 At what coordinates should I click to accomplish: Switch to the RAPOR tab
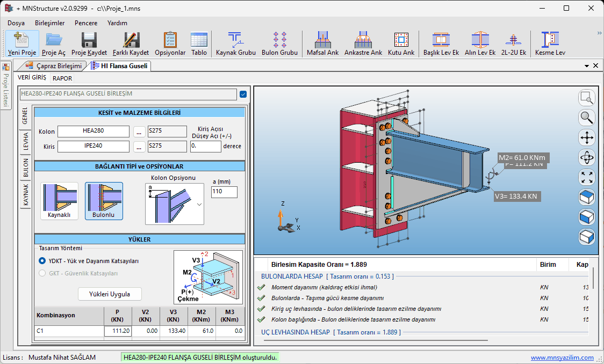tap(62, 78)
